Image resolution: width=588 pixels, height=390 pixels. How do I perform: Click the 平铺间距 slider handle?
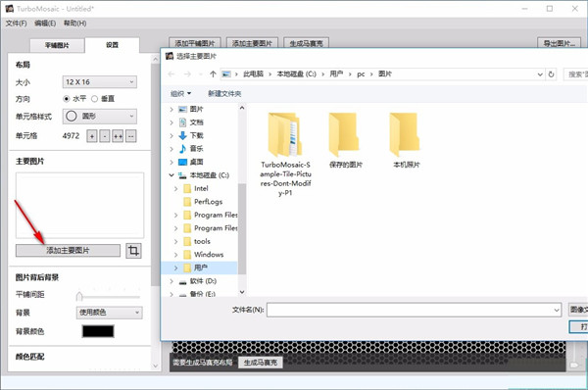(79, 297)
